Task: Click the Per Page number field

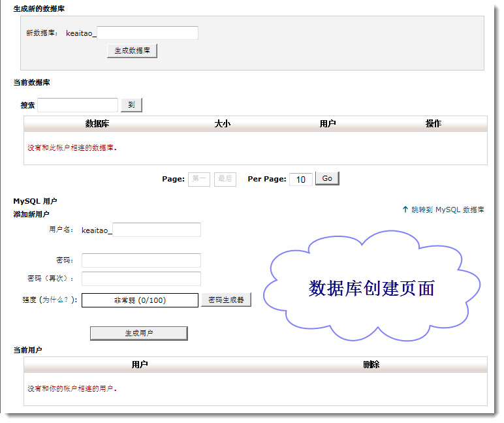Action: click(300, 180)
